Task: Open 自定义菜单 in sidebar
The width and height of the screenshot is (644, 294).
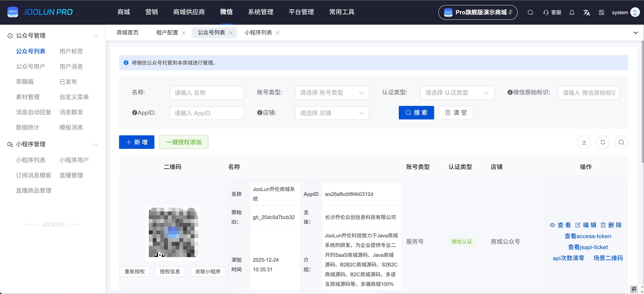Action: 74,97
